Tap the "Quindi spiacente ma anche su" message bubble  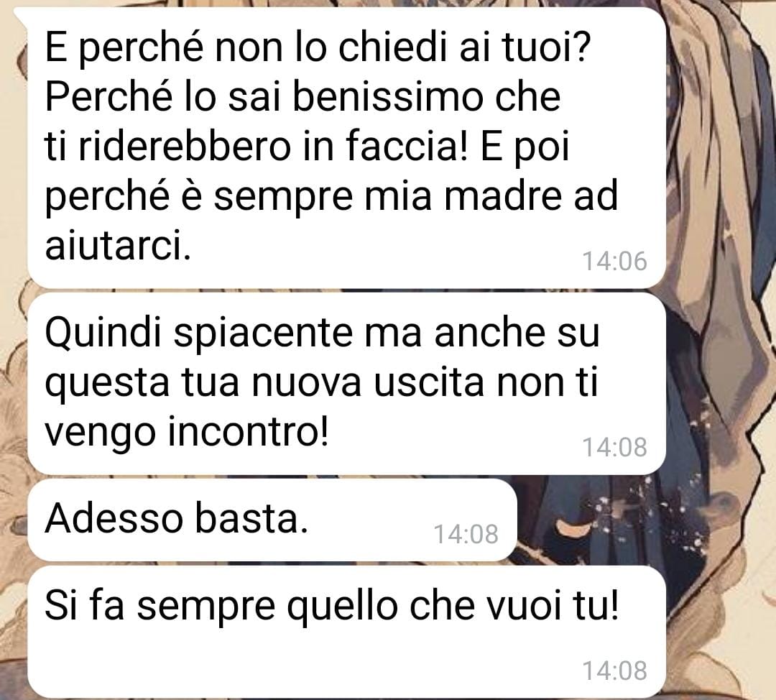[346, 383]
